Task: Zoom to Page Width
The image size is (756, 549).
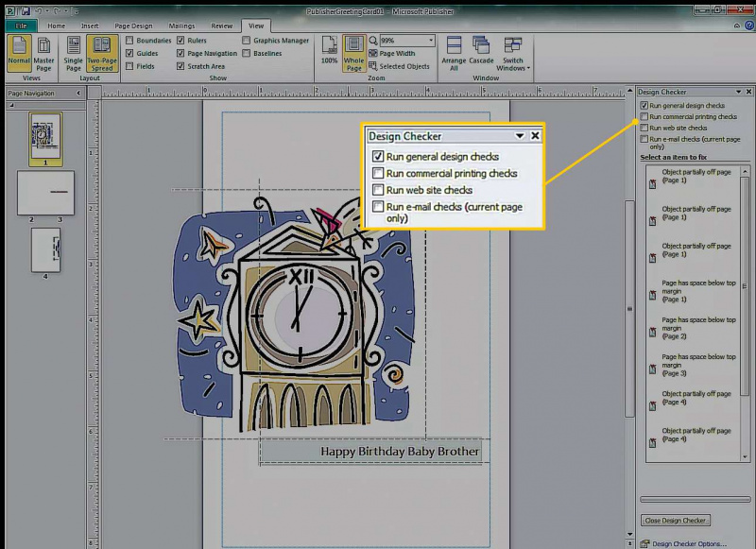Action: coord(391,54)
